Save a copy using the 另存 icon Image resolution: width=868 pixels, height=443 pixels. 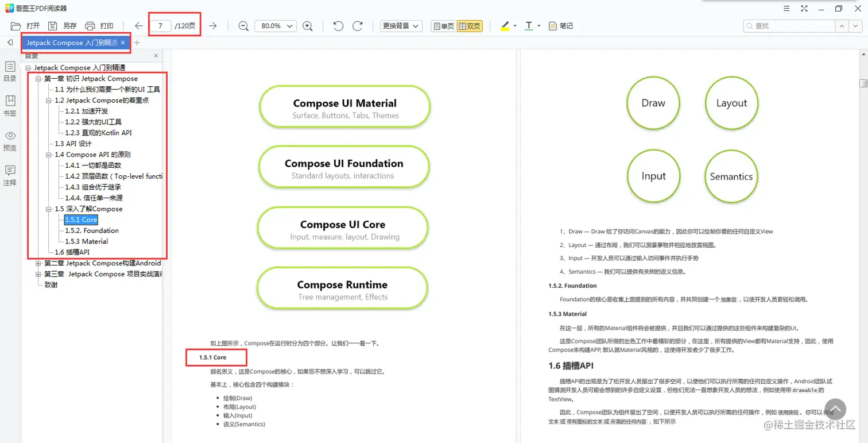62,26
